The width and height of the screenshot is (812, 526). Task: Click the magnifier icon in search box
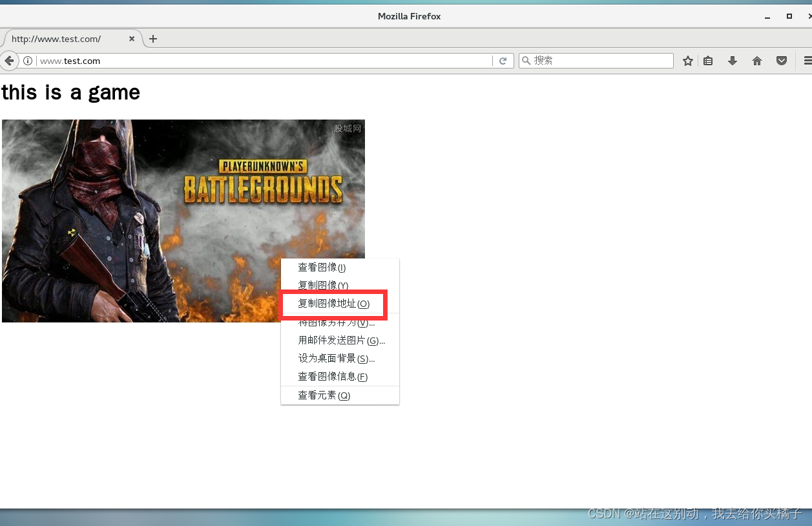526,61
